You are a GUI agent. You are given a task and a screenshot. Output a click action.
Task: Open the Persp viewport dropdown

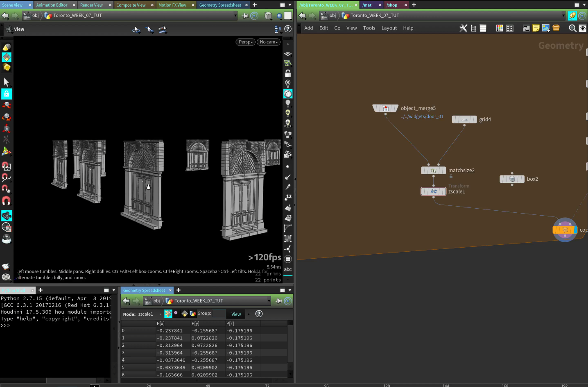pos(245,42)
